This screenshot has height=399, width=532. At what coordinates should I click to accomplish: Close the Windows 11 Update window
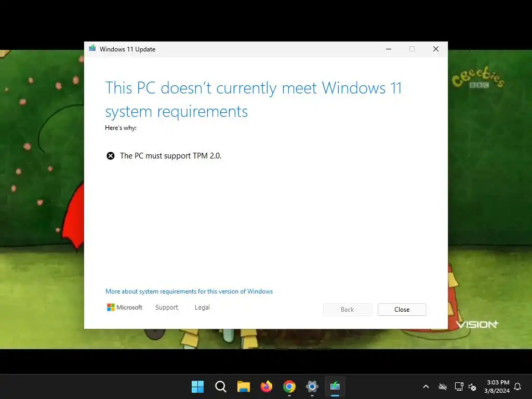436,49
